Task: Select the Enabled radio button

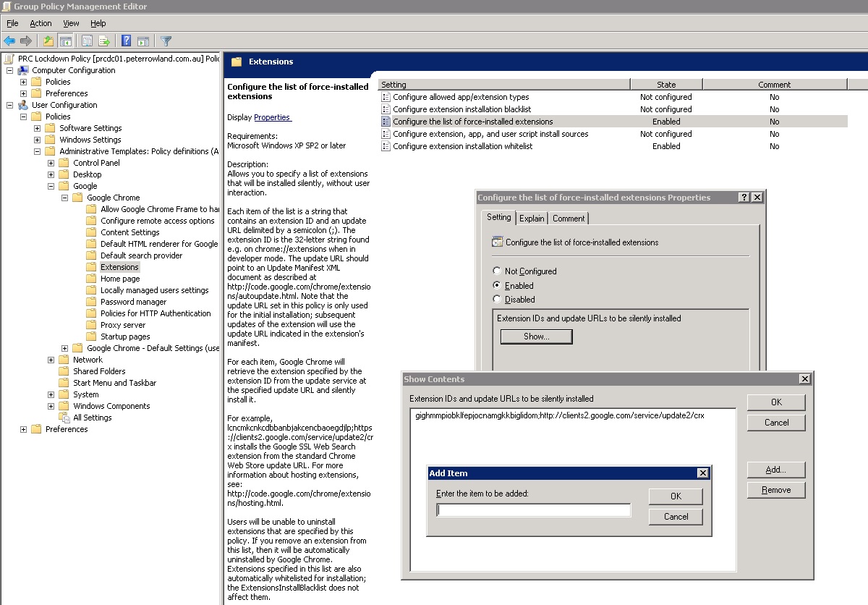Action: (497, 285)
